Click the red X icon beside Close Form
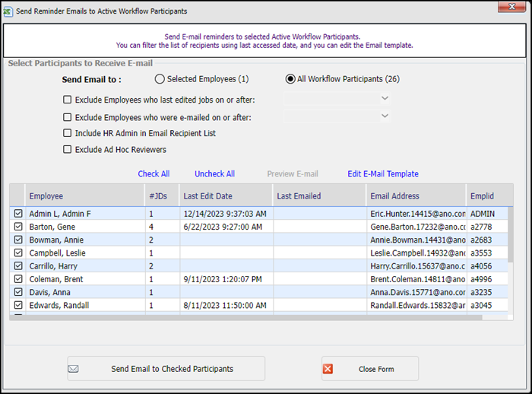 (x=328, y=369)
